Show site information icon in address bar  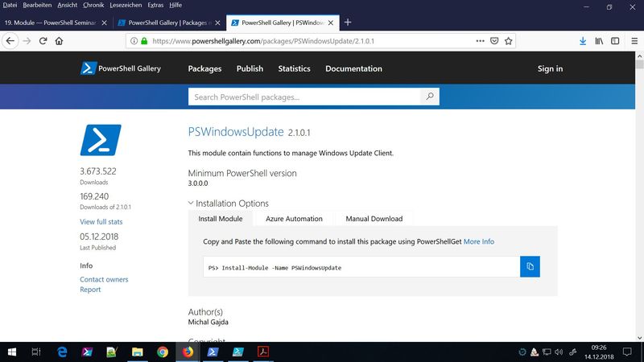(134, 41)
